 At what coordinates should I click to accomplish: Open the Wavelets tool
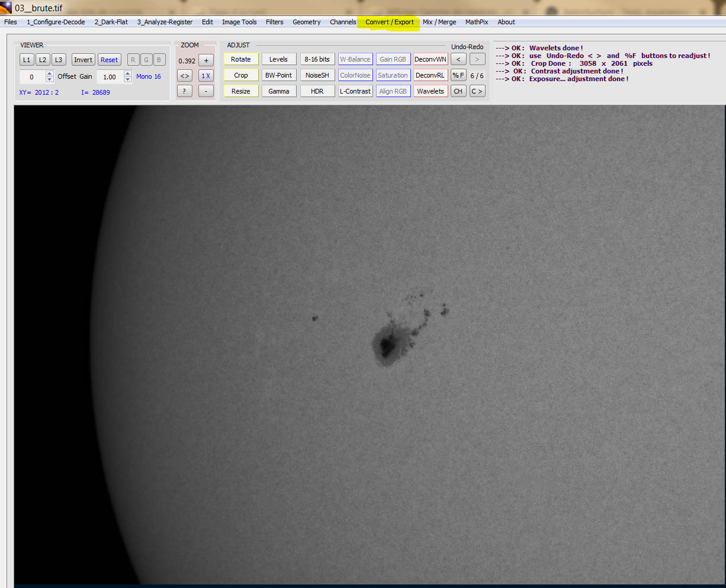(431, 91)
